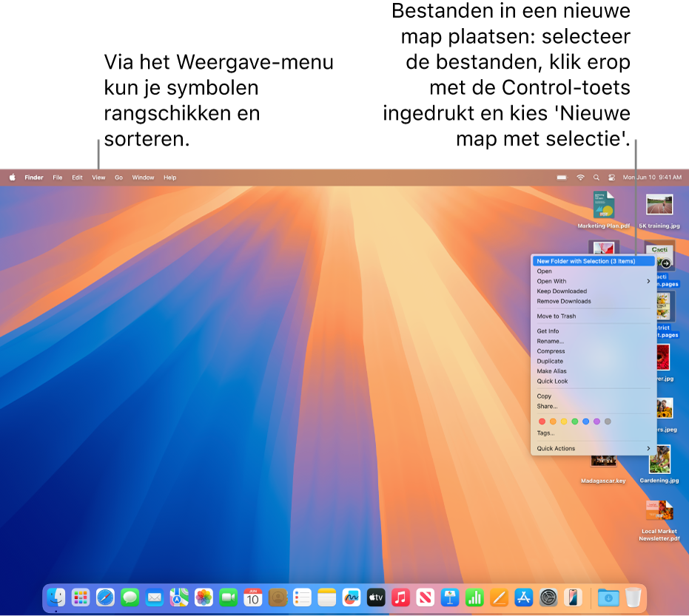The image size is (689, 616).
Task: Open Reminders from the Dock
Action: pos(302,598)
